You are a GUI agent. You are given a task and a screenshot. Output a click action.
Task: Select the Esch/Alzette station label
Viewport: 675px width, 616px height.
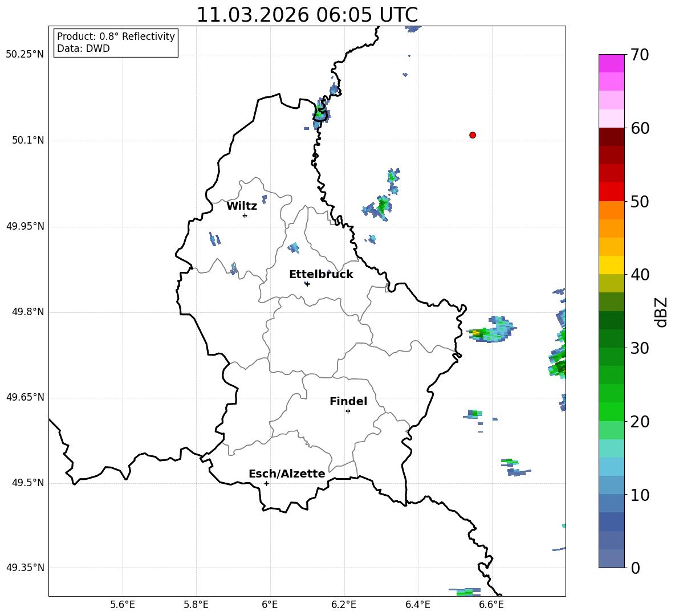pyautogui.click(x=287, y=474)
